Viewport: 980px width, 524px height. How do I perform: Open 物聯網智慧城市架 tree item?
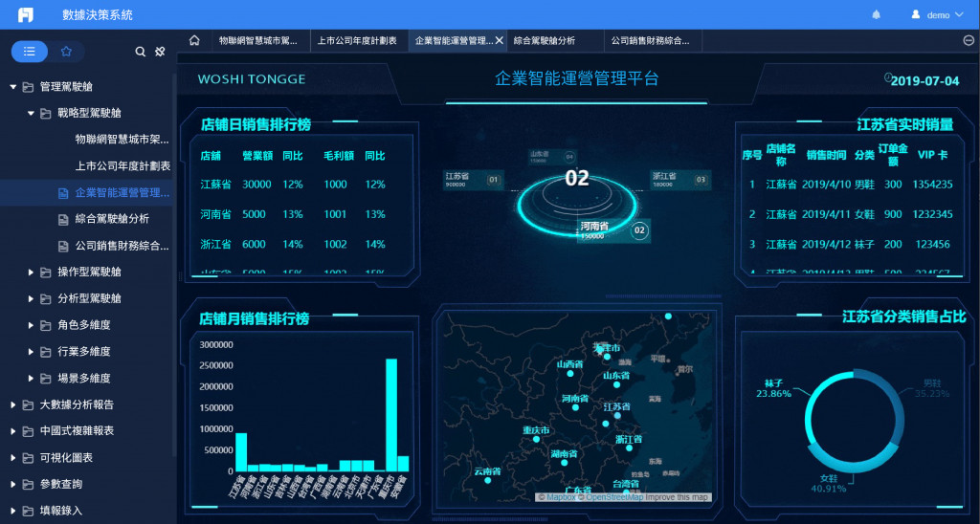(122, 140)
